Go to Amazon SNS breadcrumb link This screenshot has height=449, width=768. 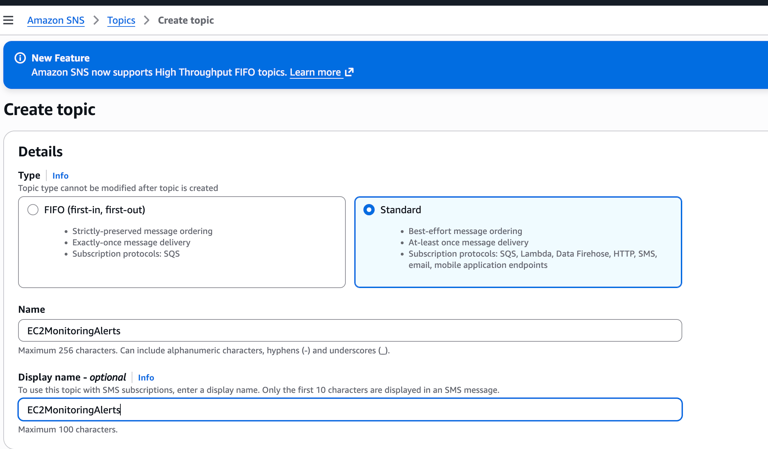(x=56, y=20)
